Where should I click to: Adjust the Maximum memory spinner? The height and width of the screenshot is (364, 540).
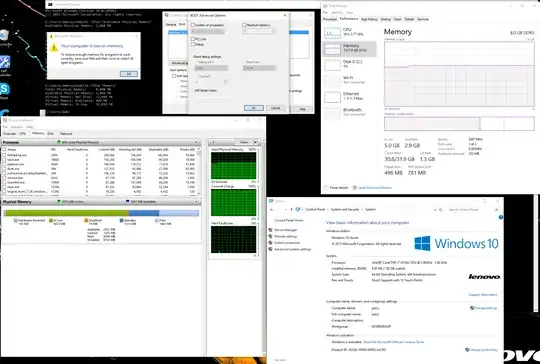pyautogui.click(x=274, y=32)
